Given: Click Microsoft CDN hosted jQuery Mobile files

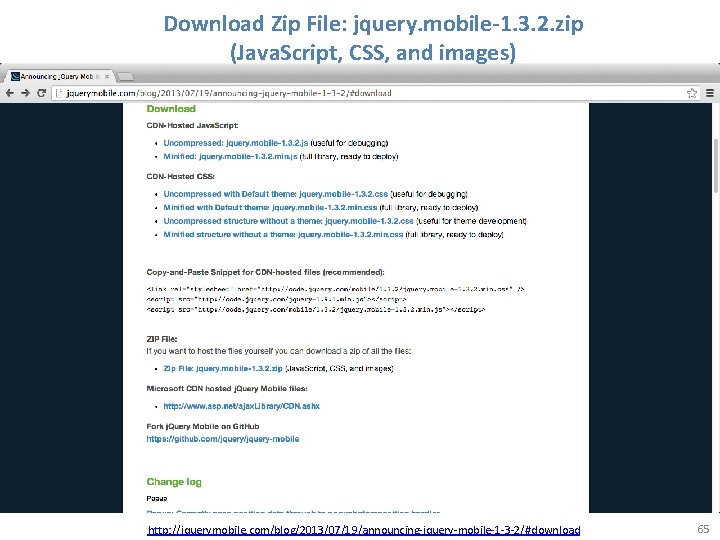Looking at the screenshot, I should 227,388.
